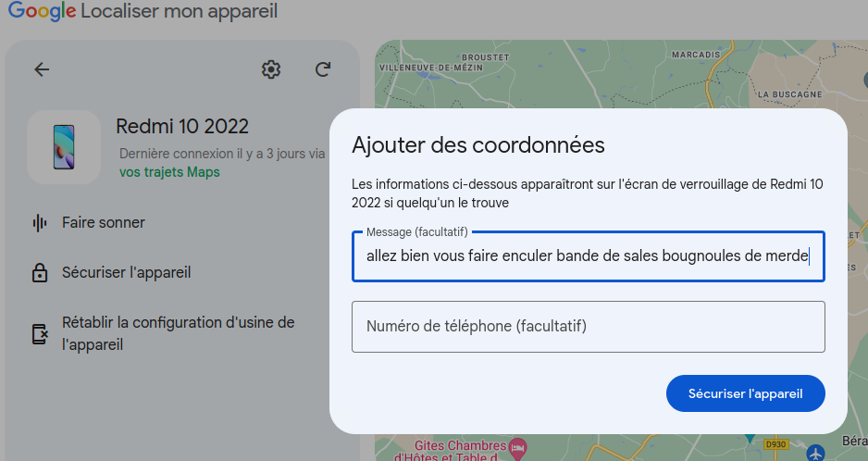Click the padlock icon in the left panel
Viewport: 868px width, 461px height.
click(40, 273)
